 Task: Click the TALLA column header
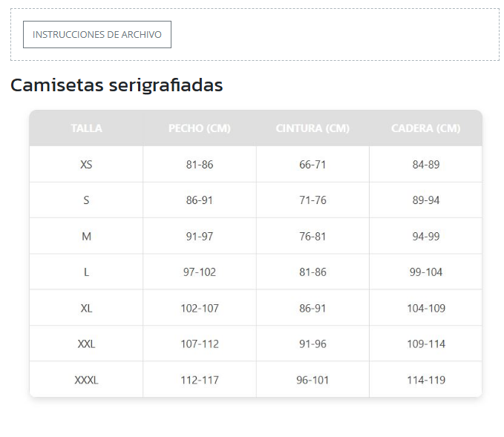[x=86, y=128]
